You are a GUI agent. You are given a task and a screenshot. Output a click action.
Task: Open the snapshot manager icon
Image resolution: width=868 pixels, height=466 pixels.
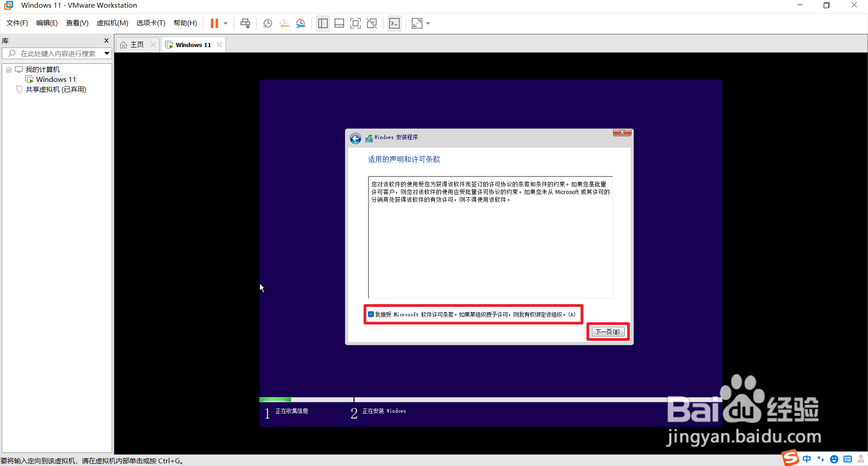[300, 23]
